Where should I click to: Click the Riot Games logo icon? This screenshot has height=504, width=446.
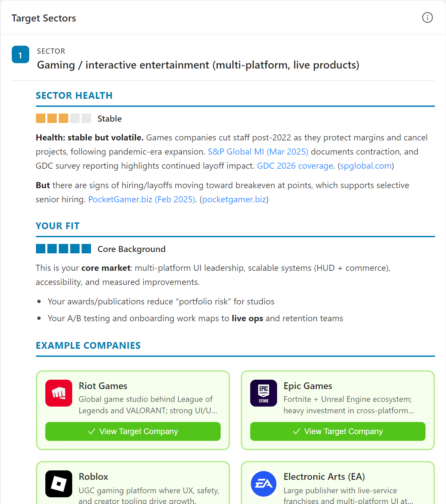pos(59,393)
